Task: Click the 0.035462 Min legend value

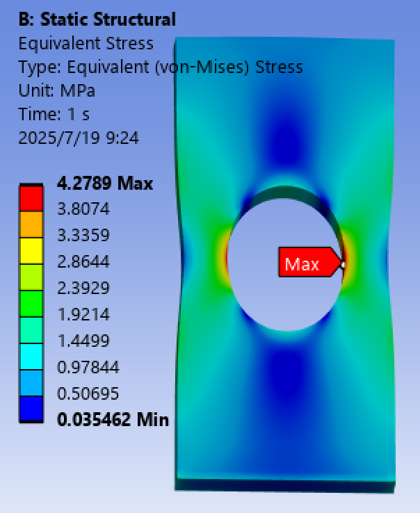Action: pyautogui.click(x=113, y=420)
